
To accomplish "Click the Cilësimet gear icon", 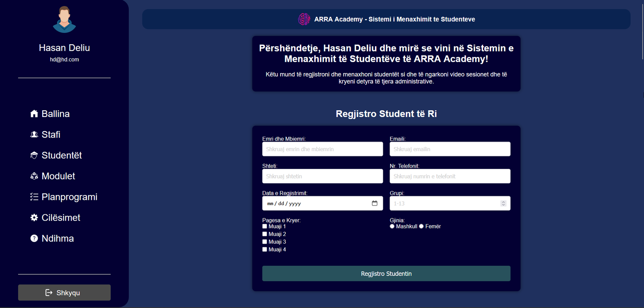I will (34, 218).
